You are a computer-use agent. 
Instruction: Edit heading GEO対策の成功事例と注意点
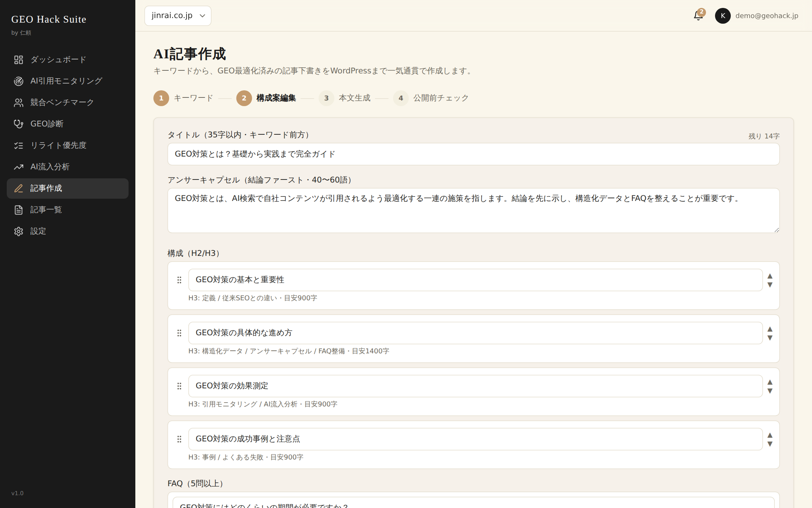click(476, 439)
